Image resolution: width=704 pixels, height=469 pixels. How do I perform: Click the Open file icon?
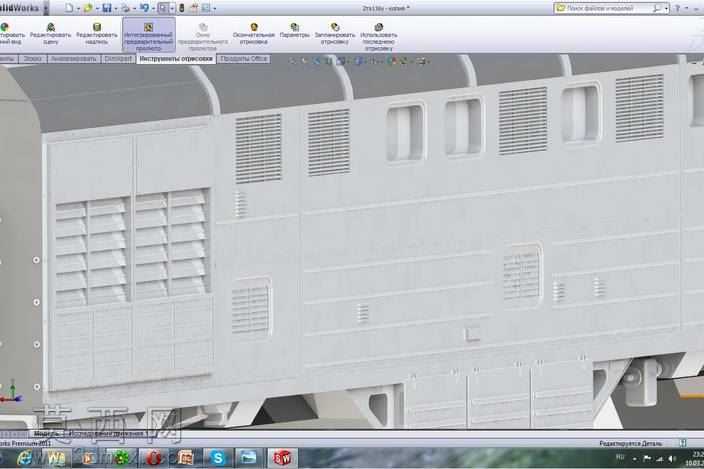[88, 8]
